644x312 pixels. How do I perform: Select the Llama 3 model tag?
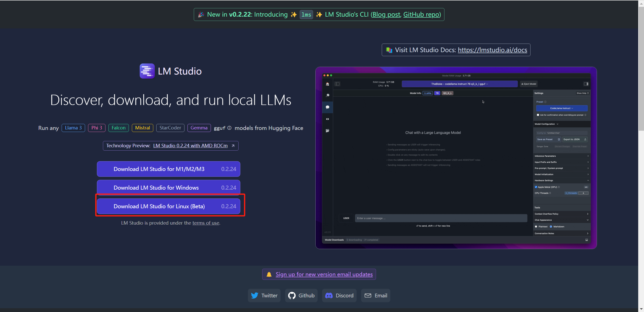tap(73, 128)
